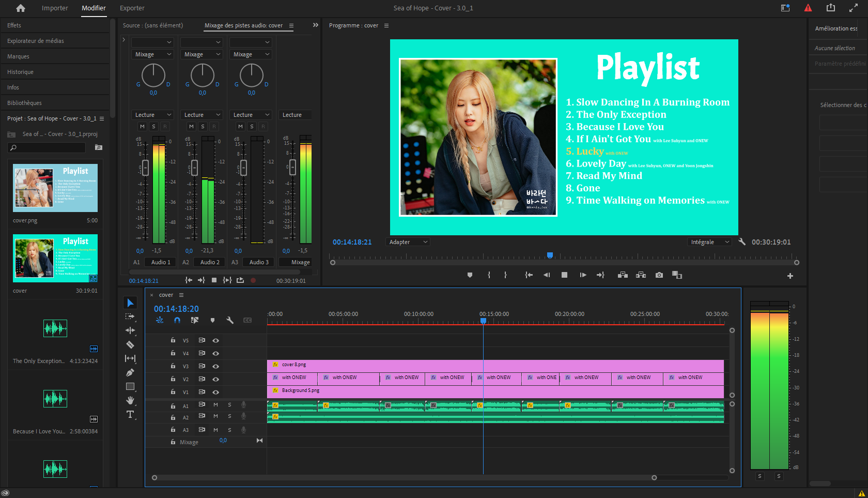Toggle visibility eye of track V1
This screenshot has height=498, width=868.
click(x=216, y=392)
